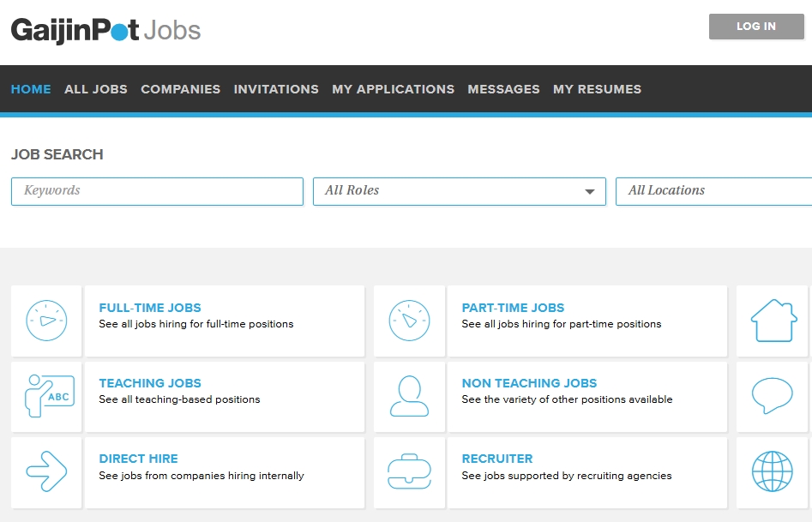This screenshot has height=522, width=812.
Task: Open the Part-Time Jobs link
Action: tap(514, 308)
